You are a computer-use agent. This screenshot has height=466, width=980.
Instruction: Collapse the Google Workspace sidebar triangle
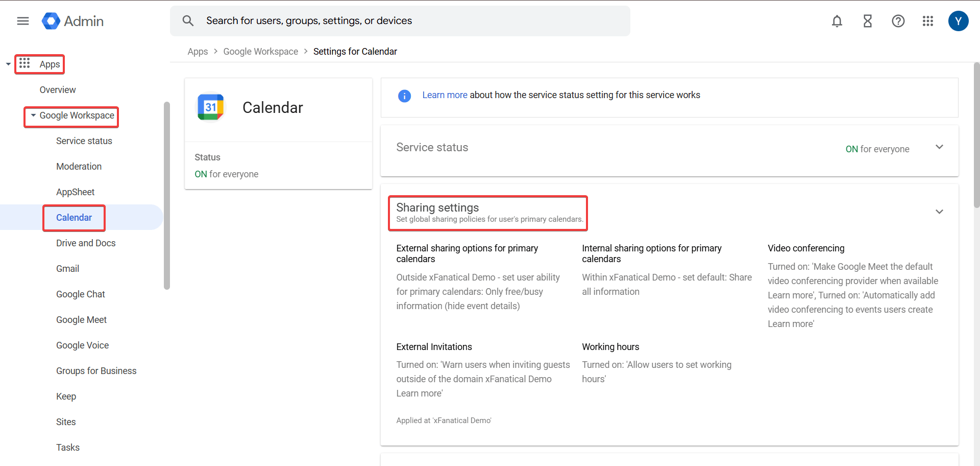32,115
